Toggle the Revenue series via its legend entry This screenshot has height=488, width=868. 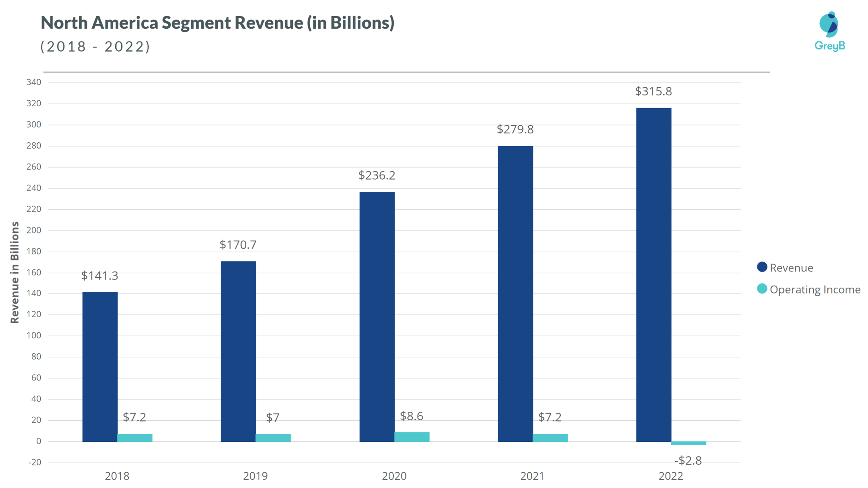point(792,267)
